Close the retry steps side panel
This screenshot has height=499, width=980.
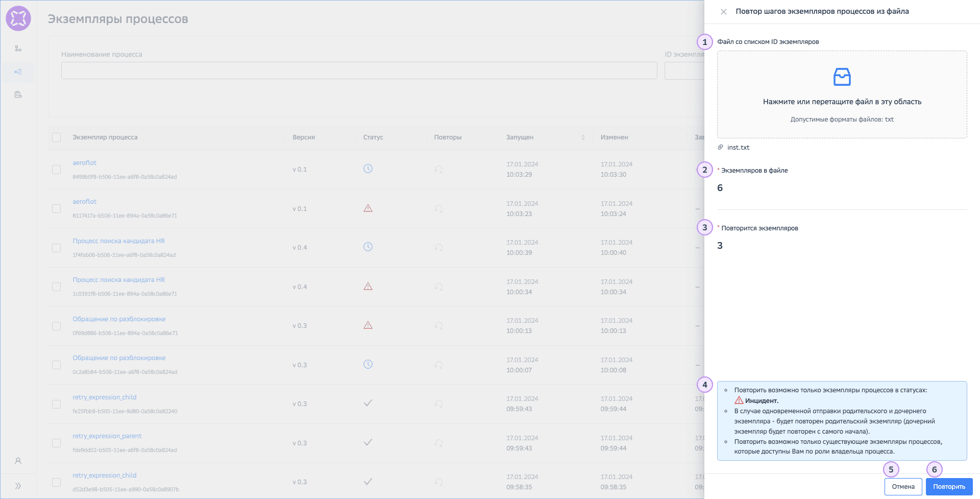pos(723,12)
